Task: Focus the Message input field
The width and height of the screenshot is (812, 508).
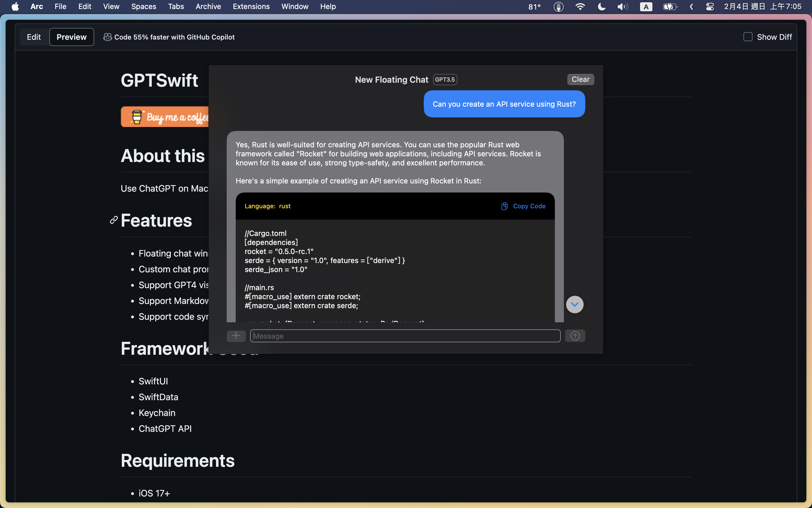Action: (405, 336)
